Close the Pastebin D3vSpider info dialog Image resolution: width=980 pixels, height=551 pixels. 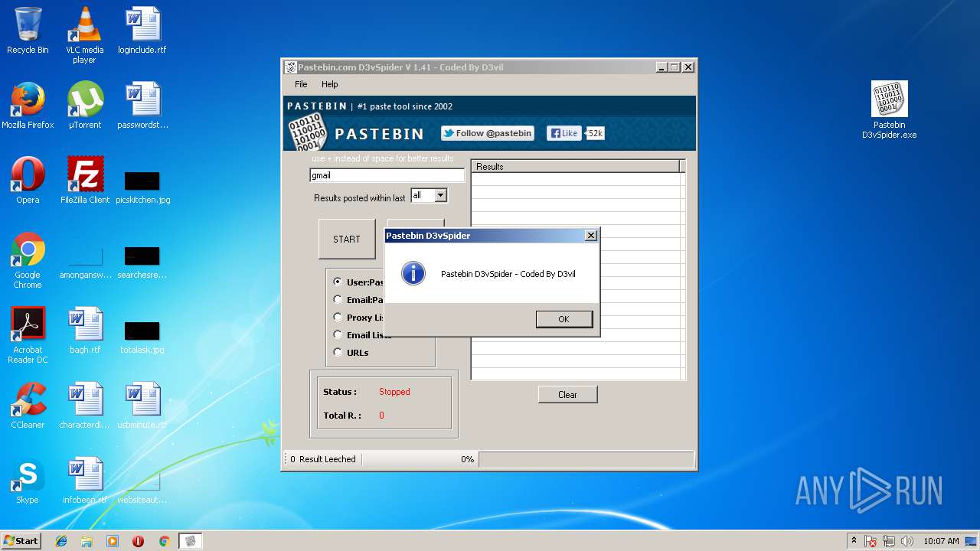pyautogui.click(x=590, y=236)
